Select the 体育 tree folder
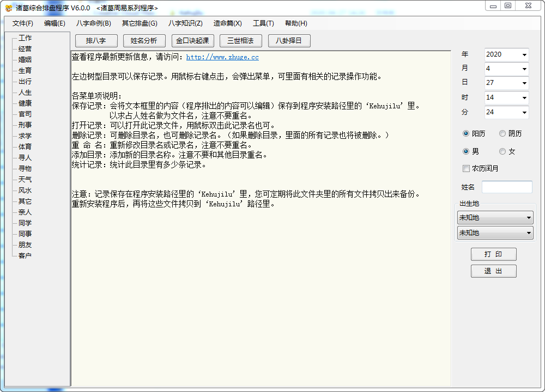 tap(25, 147)
